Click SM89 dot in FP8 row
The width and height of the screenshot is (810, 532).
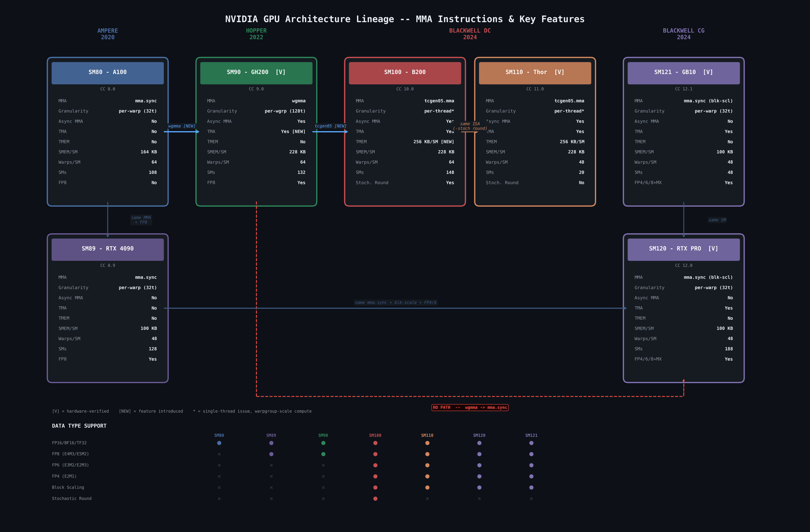point(271,454)
